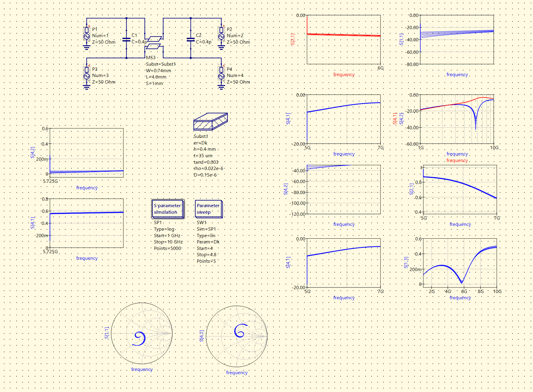Edit the W=0.74mm parameter of MS3
The width and height of the screenshot is (533, 392).
[158, 71]
